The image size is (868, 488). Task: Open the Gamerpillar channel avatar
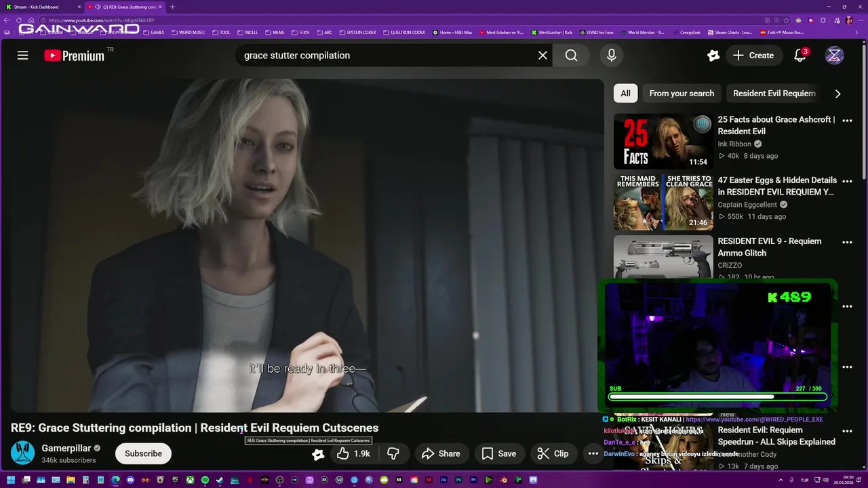[23, 453]
